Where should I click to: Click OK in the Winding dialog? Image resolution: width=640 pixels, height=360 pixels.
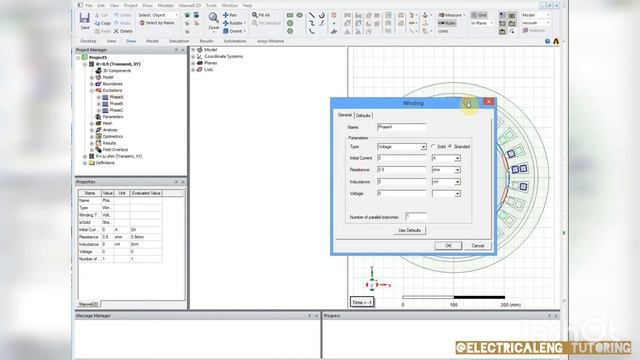click(x=448, y=246)
